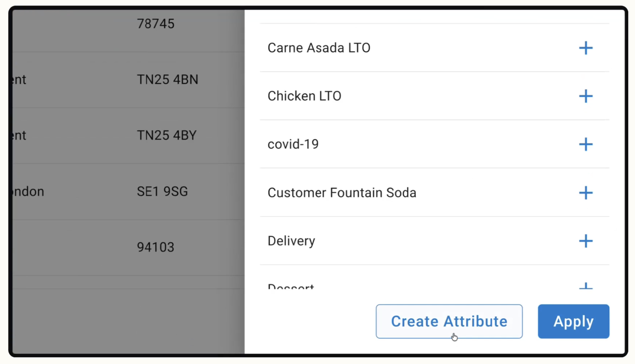
Task: Click the truncated London city cell
Action: click(29, 191)
